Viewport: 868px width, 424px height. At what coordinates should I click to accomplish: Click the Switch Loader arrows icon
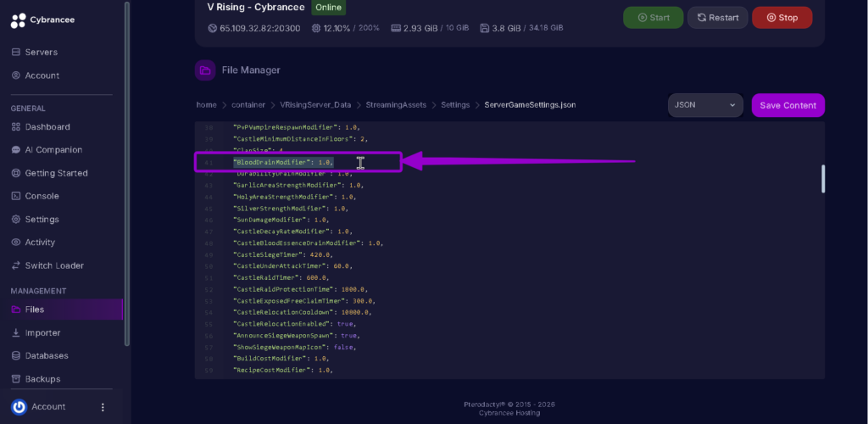point(16,265)
